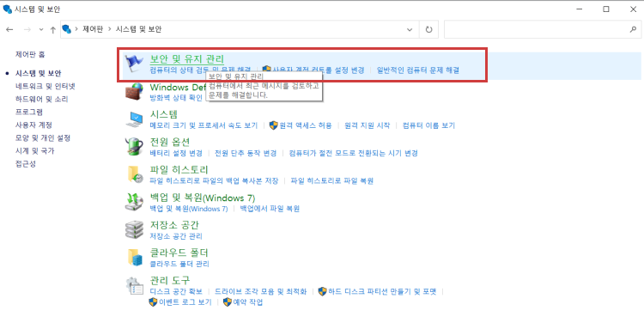This screenshot has width=644, height=329.
Task: Click 메모리 크기 및 프로세서 속도 보기
Action: click(x=204, y=125)
